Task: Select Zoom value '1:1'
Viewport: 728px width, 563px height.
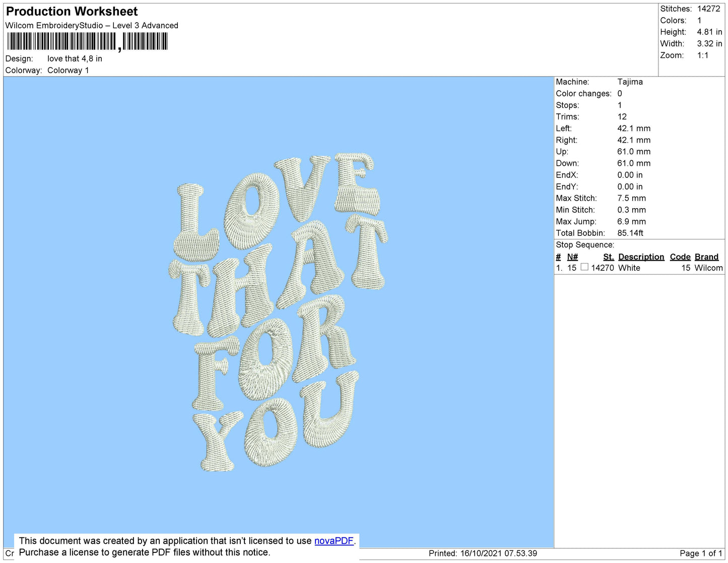Action: click(703, 55)
